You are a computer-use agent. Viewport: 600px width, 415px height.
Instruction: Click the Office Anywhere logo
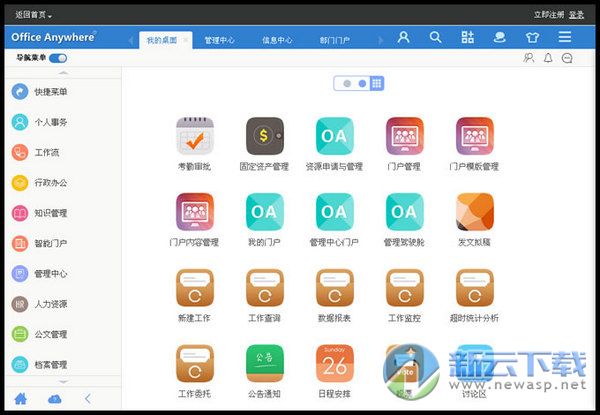(x=53, y=37)
